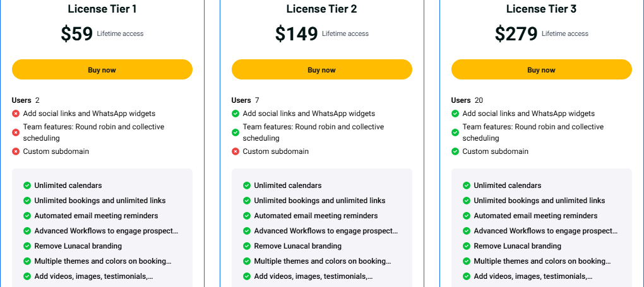Screen dimensions: 644x287
Task: Click check icon for Tier 1 Unlimited calendars
Action: pos(27,185)
